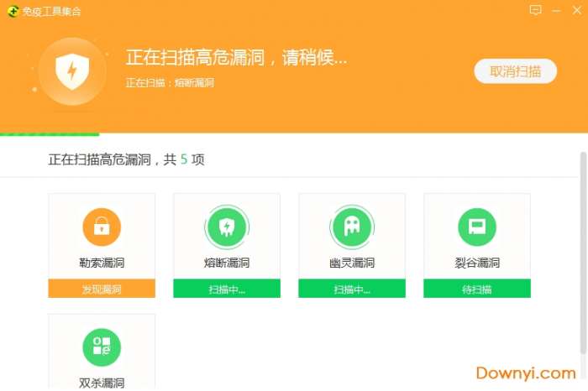This screenshot has width=588, height=391.
Task: Click the 免疫工具集合 app logo
Action: 13,12
